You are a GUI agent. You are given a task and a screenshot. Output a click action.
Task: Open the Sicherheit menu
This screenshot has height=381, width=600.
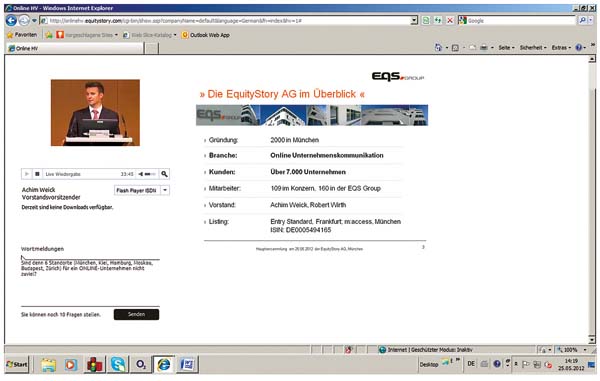533,47
